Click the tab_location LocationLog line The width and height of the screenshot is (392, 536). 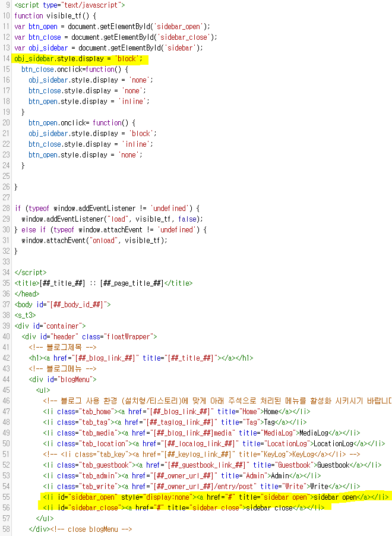(214, 444)
